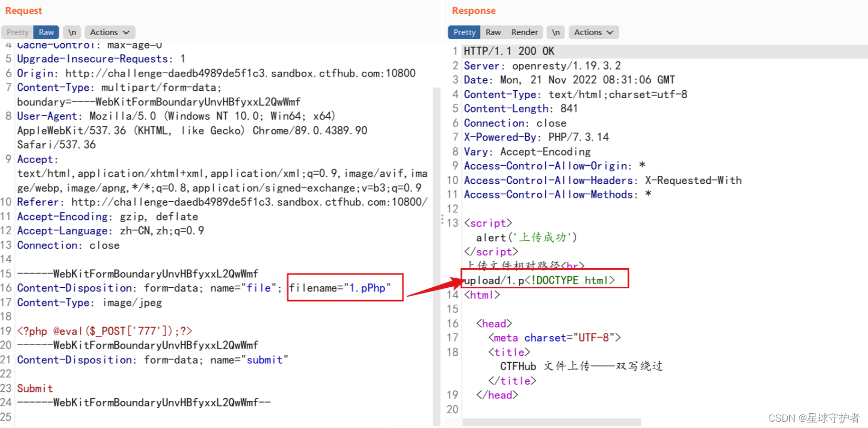Click the Response horizontal scrollbar
Viewport: 868px width, 428px height.
pyautogui.click(x=552, y=422)
